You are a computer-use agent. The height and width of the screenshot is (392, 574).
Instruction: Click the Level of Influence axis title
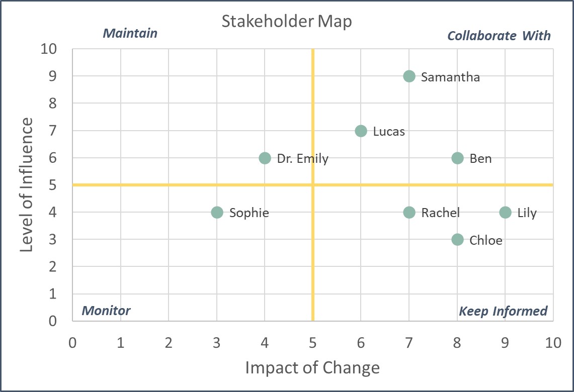pyautogui.click(x=27, y=185)
